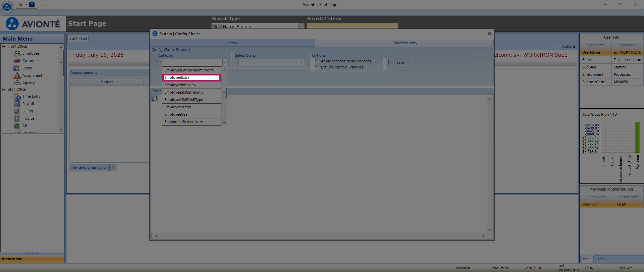Click the Category combo box text field
This screenshot has height=272, width=644.
[x=193, y=62]
